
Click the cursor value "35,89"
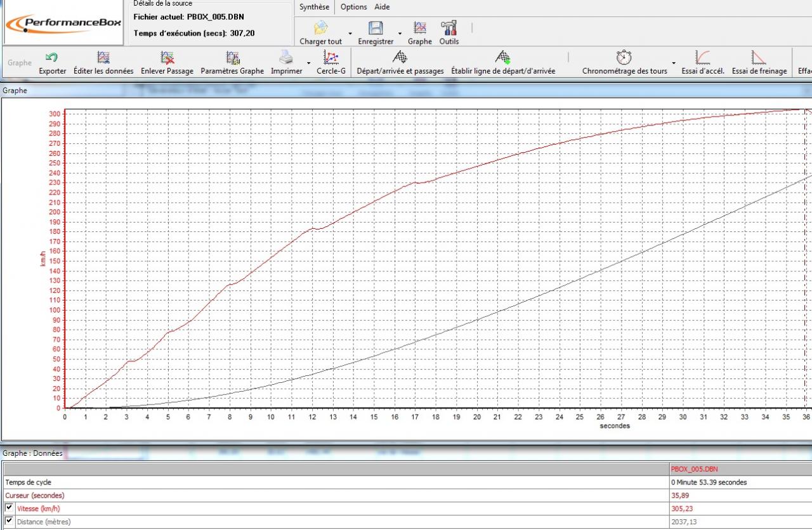679,495
